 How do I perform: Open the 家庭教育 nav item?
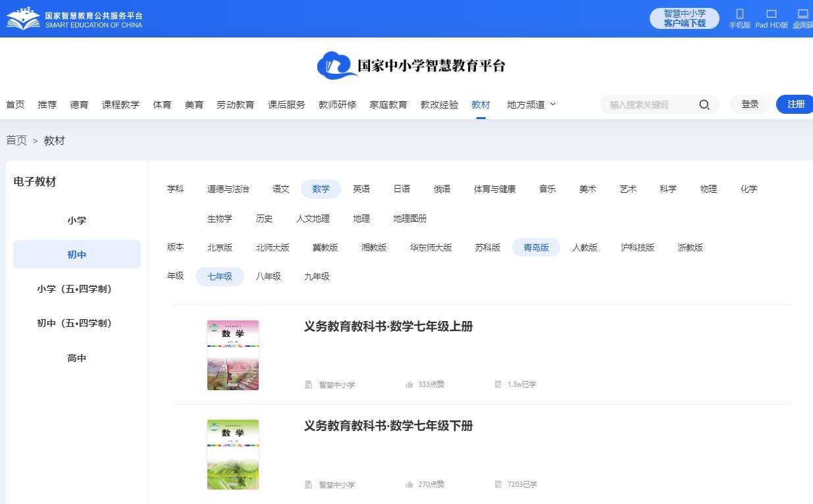388,105
